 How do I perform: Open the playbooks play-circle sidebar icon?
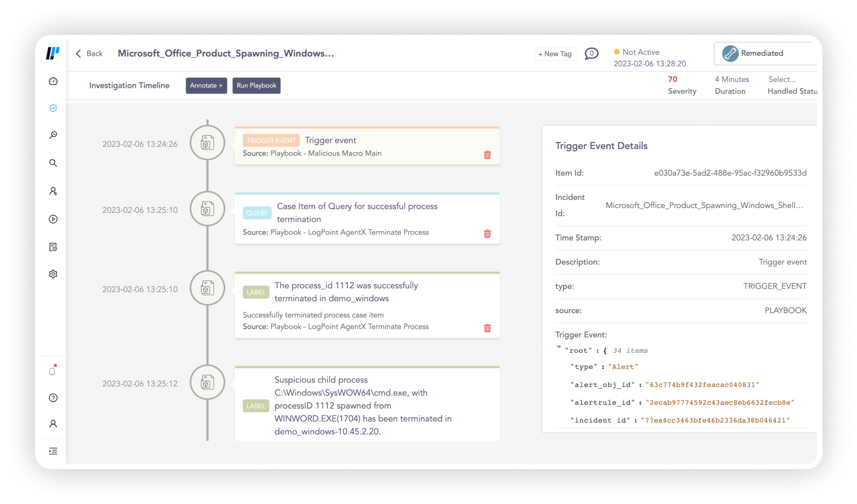pyautogui.click(x=53, y=219)
